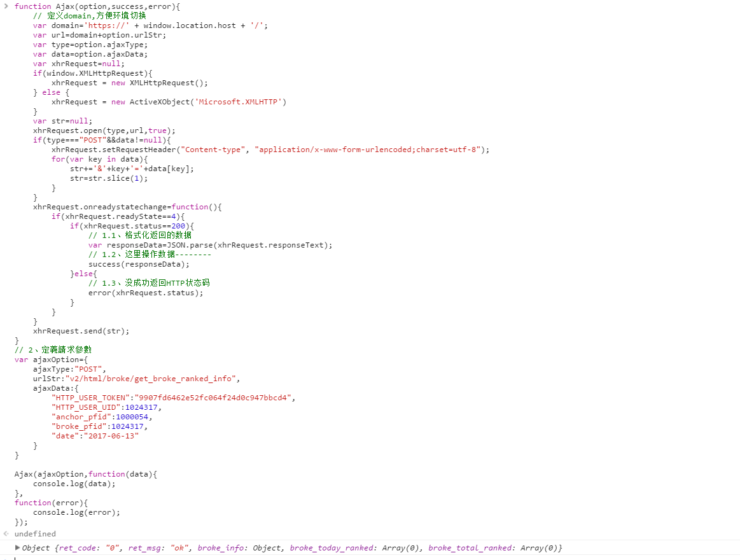
Task: Click the 'str+=' key concatenation line
Action: (132, 169)
